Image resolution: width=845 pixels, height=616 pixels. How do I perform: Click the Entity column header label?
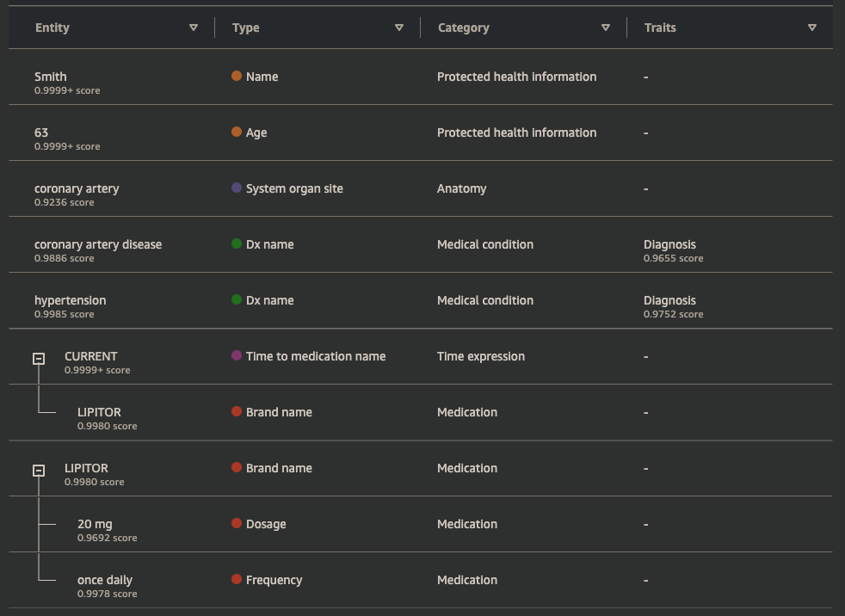(52, 28)
